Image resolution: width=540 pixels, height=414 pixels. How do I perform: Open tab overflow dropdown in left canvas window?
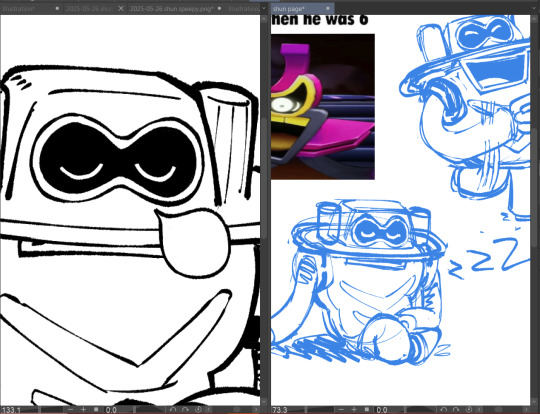263,9
